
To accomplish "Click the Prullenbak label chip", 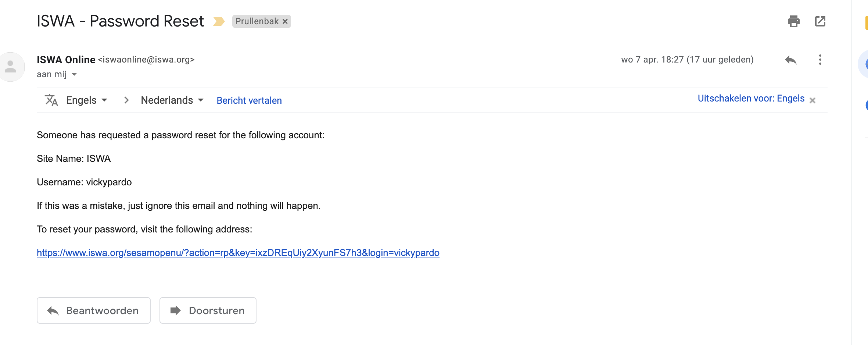I will point(257,21).
